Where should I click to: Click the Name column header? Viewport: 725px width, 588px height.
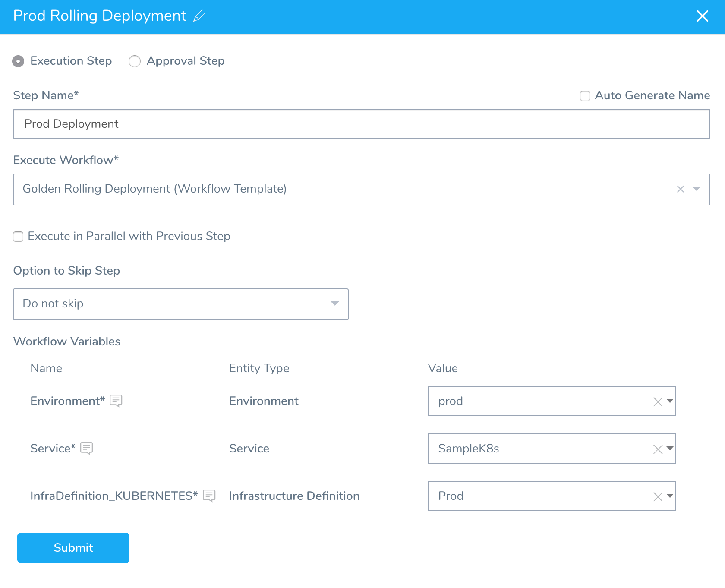pos(46,368)
